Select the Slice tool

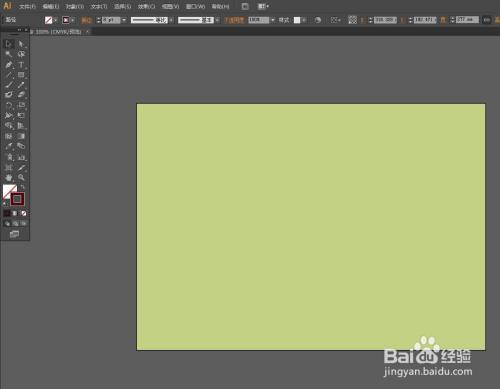pos(21,167)
